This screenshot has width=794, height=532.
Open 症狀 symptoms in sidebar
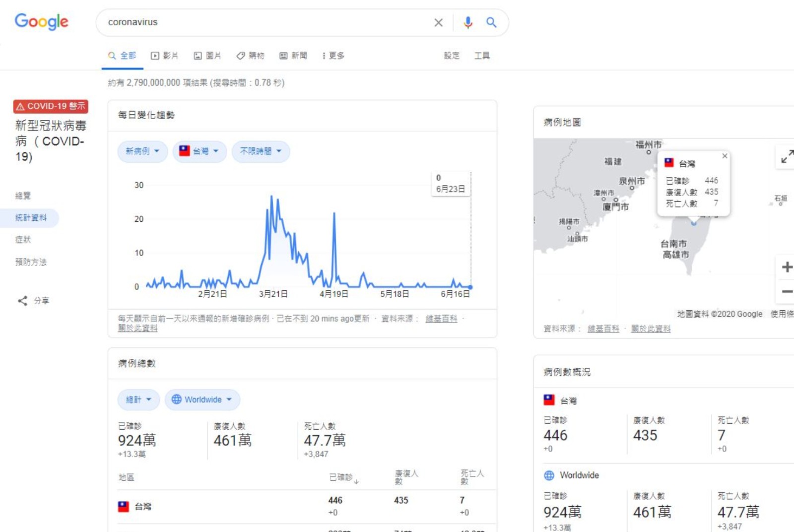pyautogui.click(x=23, y=240)
